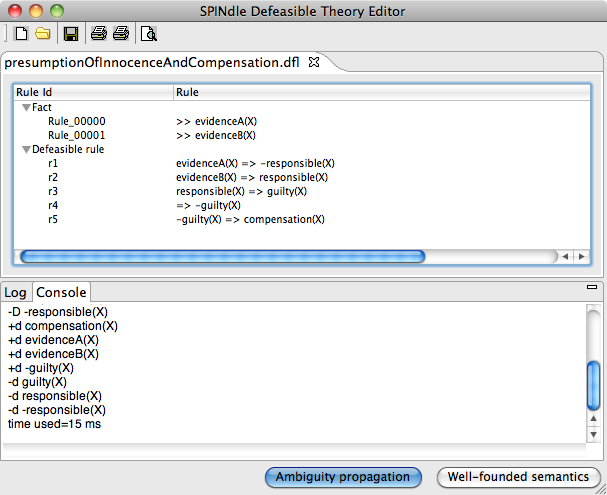The image size is (607, 495).
Task: Click the second printer icon in toolbar
Action: tap(121, 34)
